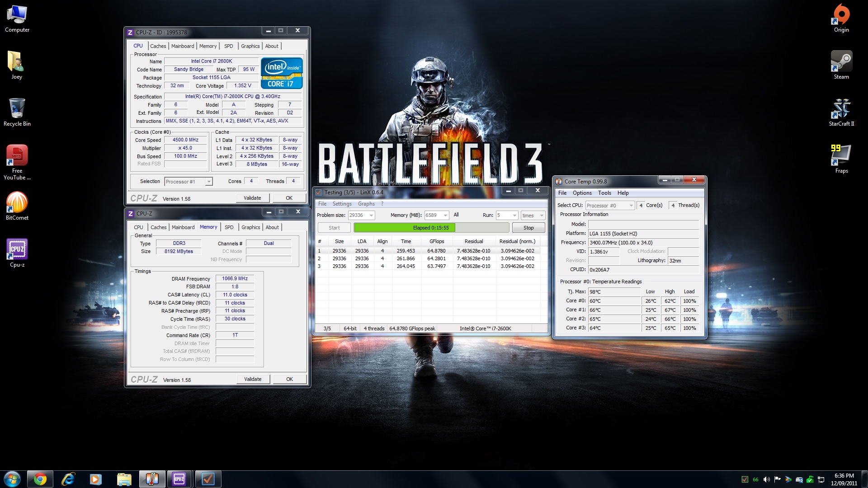
Task: Open the Processor #1 selection dropdown in CPU-Z
Action: point(189,182)
